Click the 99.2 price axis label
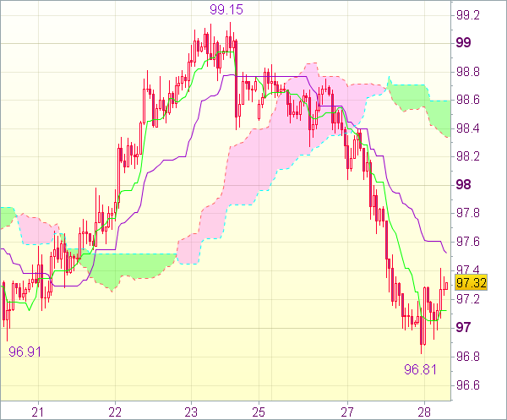The image size is (507, 420). pyautogui.click(x=467, y=15)
